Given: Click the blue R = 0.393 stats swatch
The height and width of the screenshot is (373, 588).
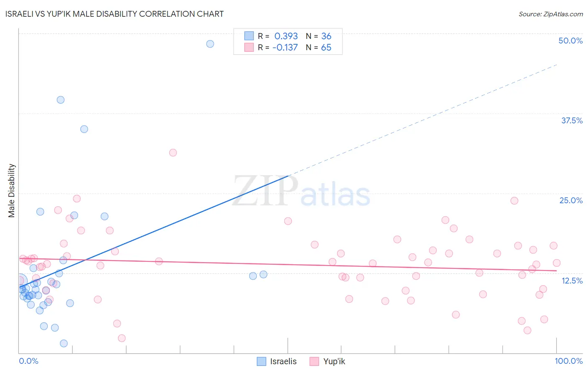Looking at the screenshot, I should pos(249,36).
